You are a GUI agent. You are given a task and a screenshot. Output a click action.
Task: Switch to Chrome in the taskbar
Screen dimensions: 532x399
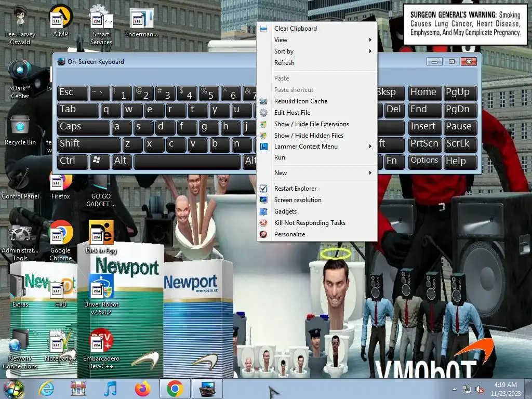[x=175, y=389]
